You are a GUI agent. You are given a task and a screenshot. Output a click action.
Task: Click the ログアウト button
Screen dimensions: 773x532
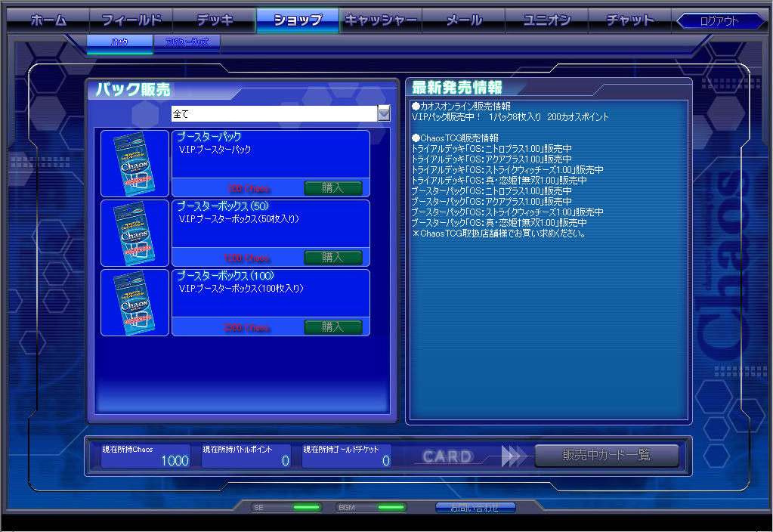click(x=720, y=21)
